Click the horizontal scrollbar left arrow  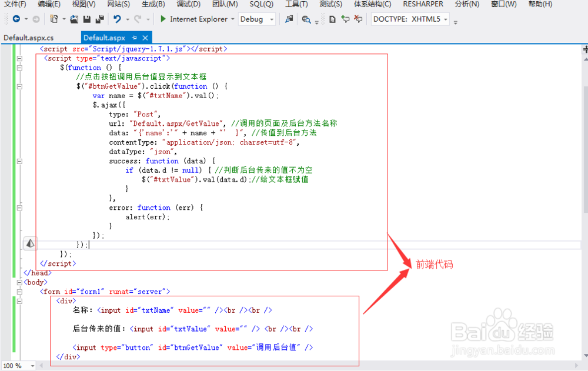[x=41, y=365]
